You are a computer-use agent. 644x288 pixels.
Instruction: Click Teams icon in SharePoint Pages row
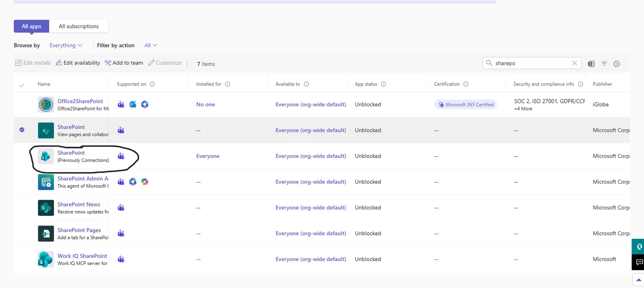[121, 233]
